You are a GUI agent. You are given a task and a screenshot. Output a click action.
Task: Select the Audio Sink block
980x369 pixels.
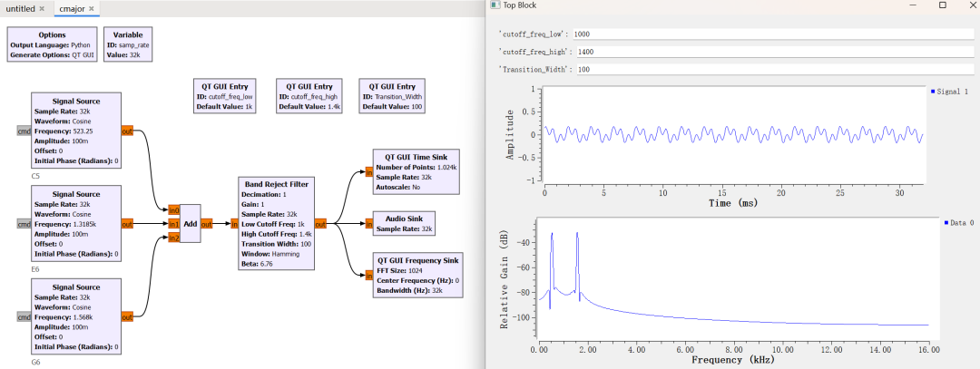(405, 224)
